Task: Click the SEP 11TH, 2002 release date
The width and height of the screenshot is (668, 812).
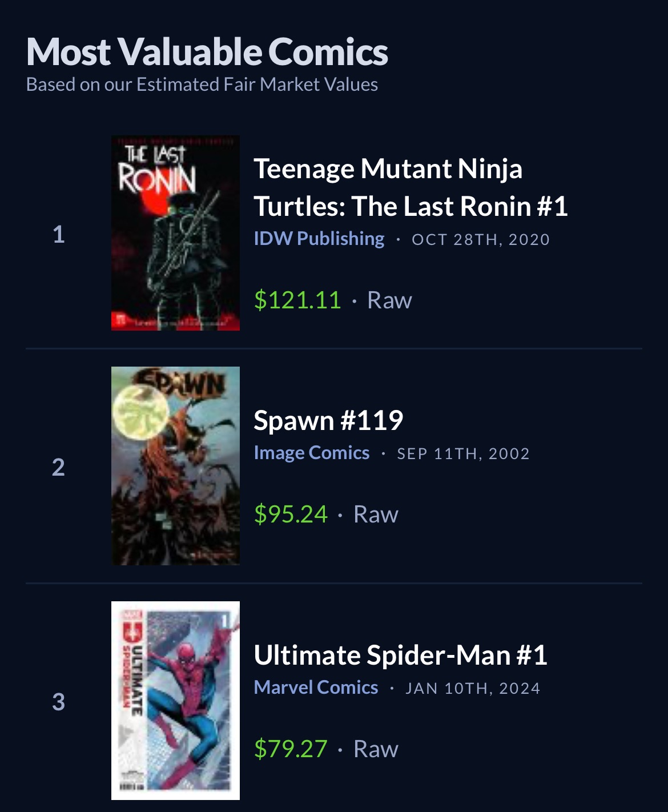Action: coord(463,454)
